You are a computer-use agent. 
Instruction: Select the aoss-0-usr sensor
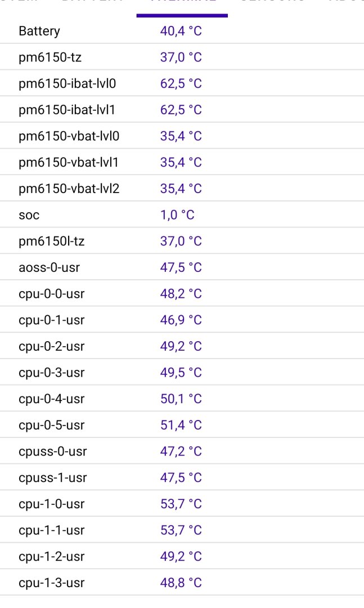point(49,267)
